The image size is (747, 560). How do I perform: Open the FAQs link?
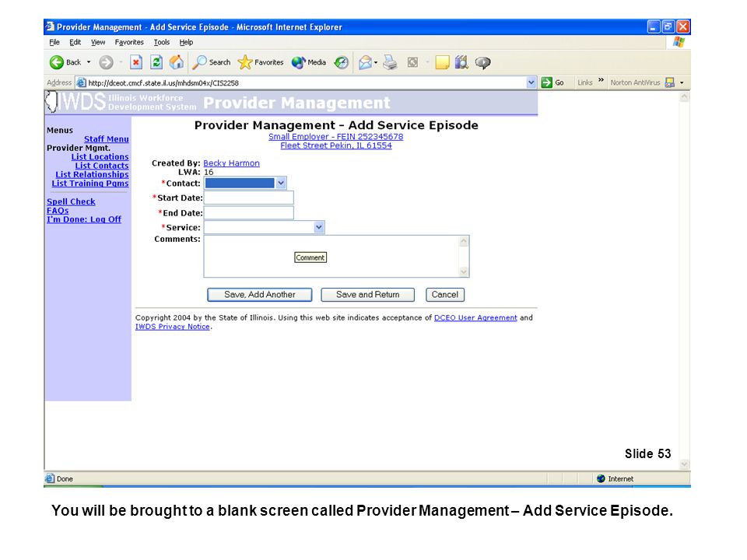click(58, 211)
